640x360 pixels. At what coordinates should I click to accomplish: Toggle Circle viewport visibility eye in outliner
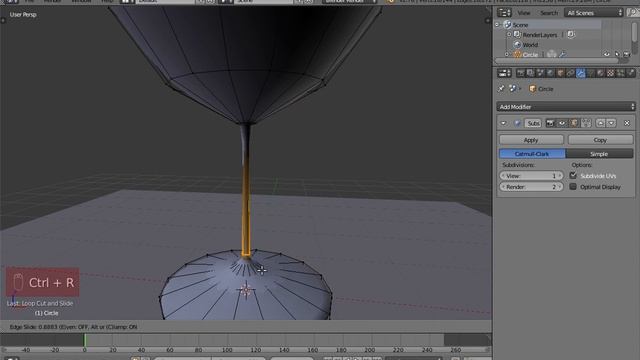[x=607, y=54]
